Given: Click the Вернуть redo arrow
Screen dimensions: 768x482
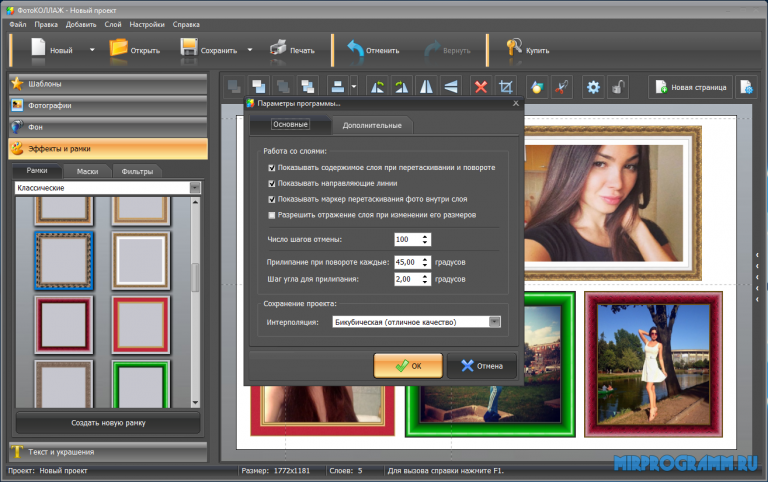Looking at the screenshot, I should [432, 49].
